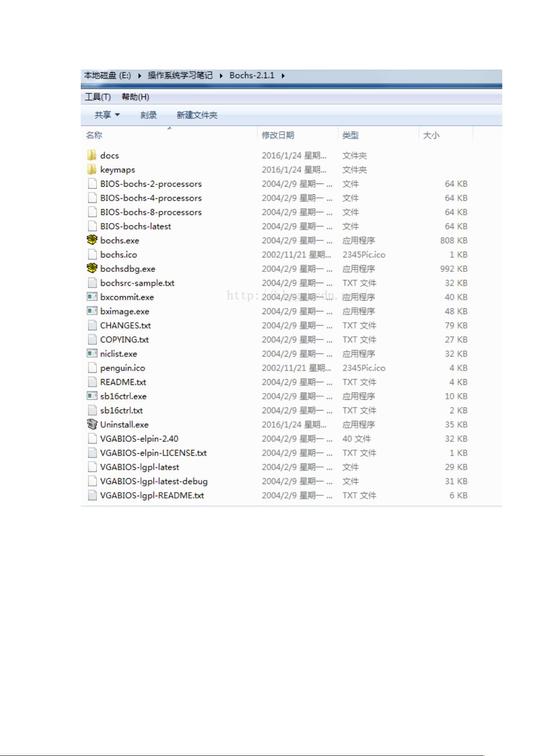Click the VGABIOS-lgpl-README.txt document icon

click(x=92, y=495)
